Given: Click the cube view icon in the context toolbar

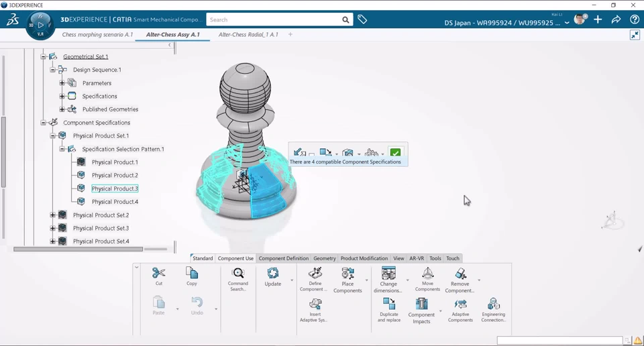Looking at the screenshot, I should (x=348, y=153).
